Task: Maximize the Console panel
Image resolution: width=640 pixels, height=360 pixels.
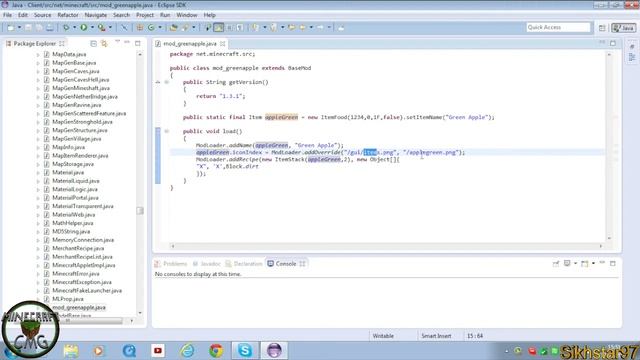Action: pos(613,264)
